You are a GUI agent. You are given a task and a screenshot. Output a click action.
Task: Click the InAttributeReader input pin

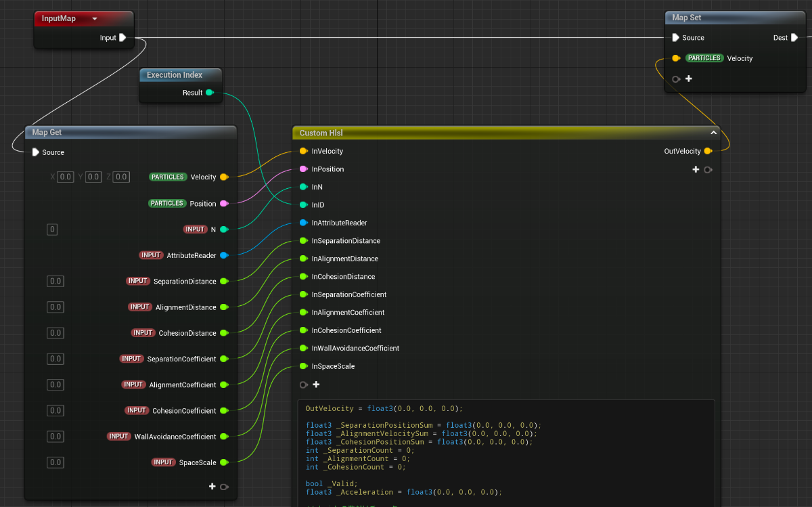[304, 223]
